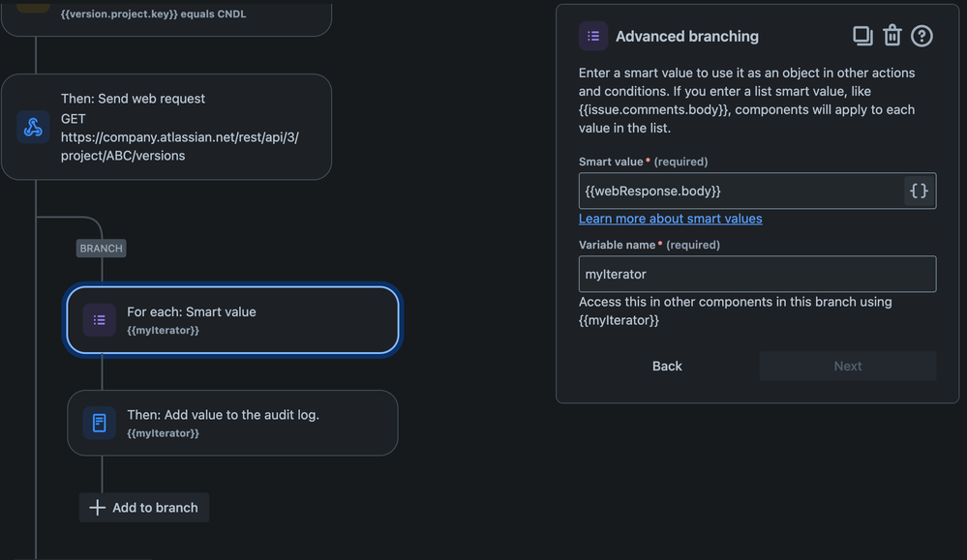Select the version.project.key equals CNDL condition

[165, 15]
